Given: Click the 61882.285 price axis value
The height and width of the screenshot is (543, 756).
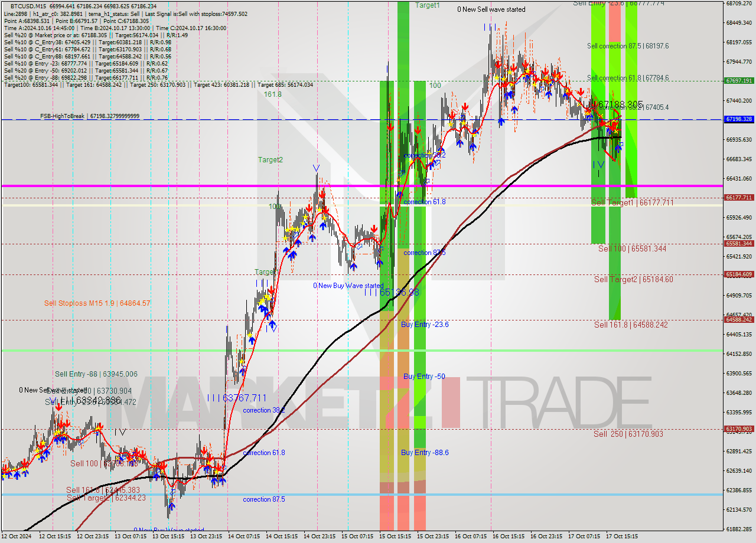Looking at the screenshot, I should (x=739, y=529).
